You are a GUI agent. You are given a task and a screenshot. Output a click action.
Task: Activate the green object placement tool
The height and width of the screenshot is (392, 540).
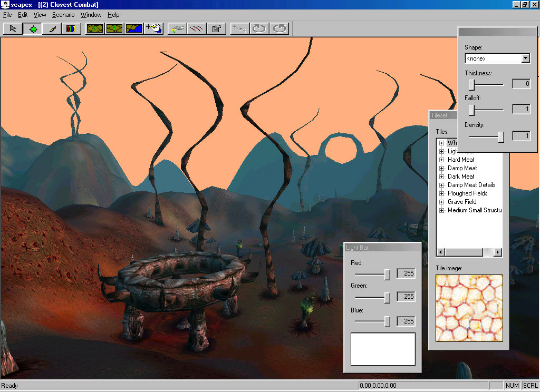[33, 28]
